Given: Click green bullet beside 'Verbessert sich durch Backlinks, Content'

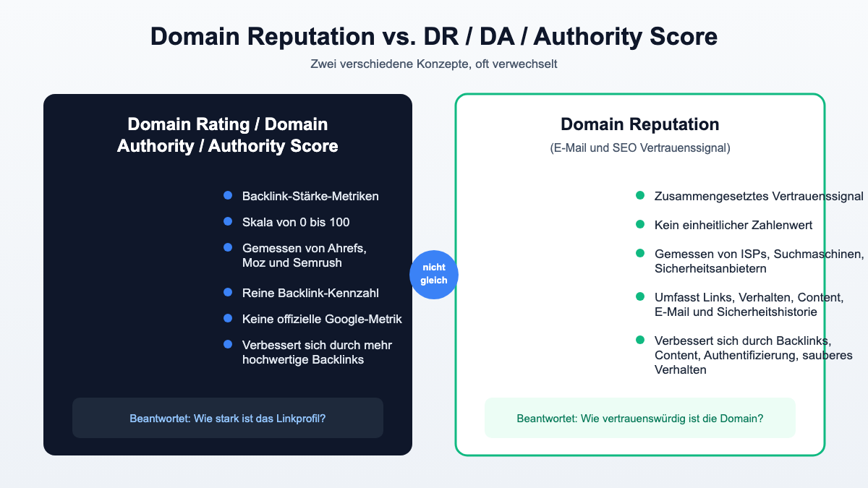Looking at the screenshot, I should 640,340.
